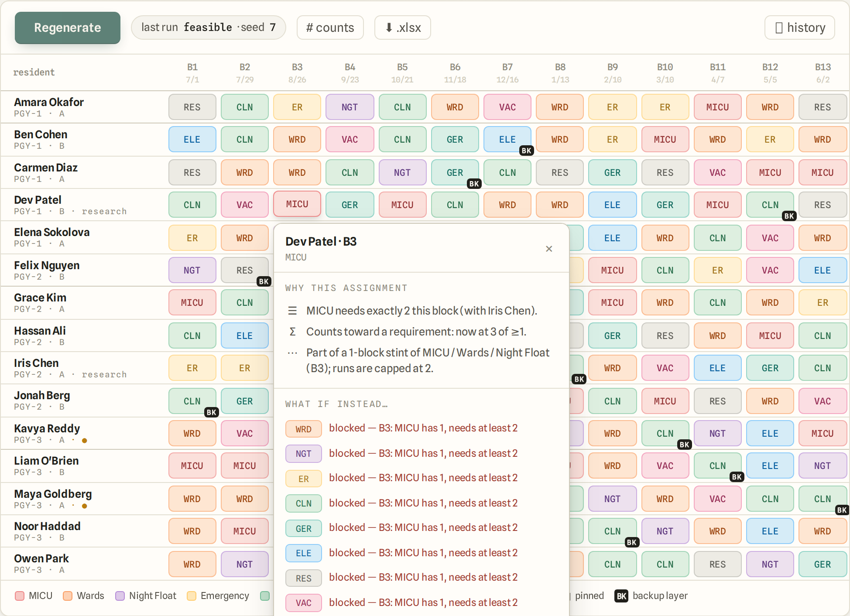Click the Regenerate button
The height and width of the screenshot is (616, 850).
point(68,27)
